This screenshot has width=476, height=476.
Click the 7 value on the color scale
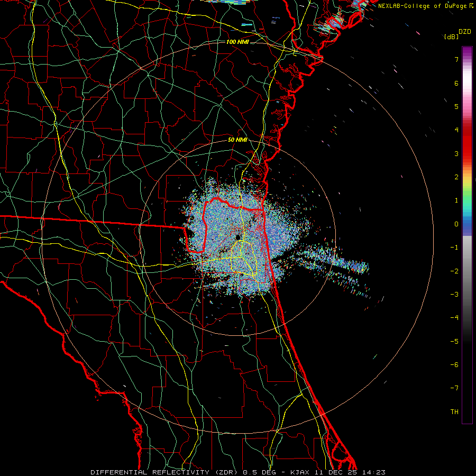456,59
